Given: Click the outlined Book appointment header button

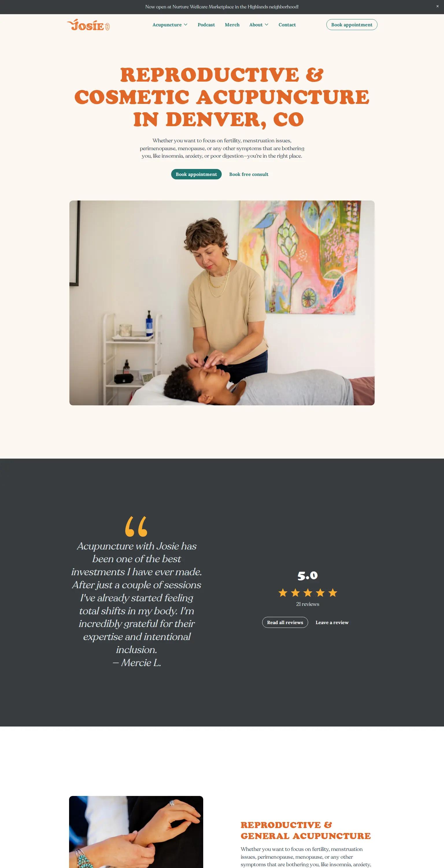Looking at the screenshot, I should click(351, 25).
